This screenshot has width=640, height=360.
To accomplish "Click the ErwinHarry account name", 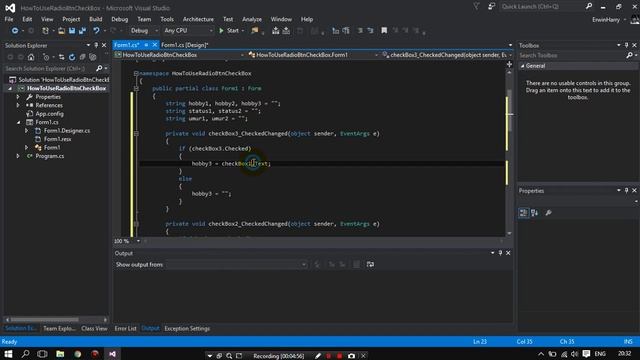I will (606, 20).
